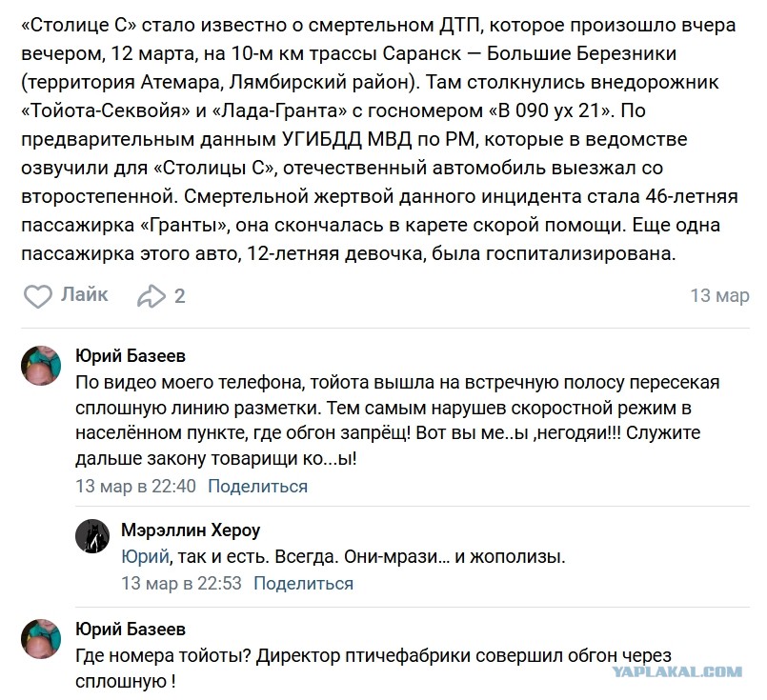Image resolution: width=767 pixels, height=700 pixels.
Task: Click the Лайк label text
Action: click(84, 295)
